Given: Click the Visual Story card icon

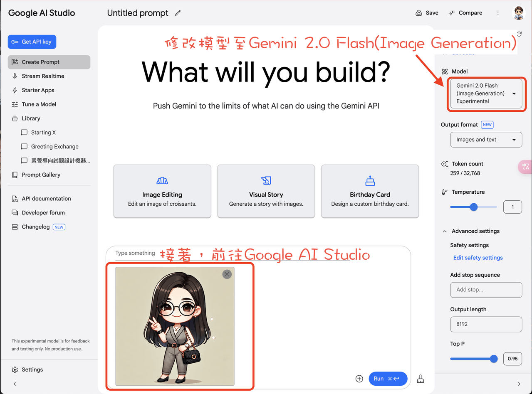Looking at the screenshot, I should (266, 180).
